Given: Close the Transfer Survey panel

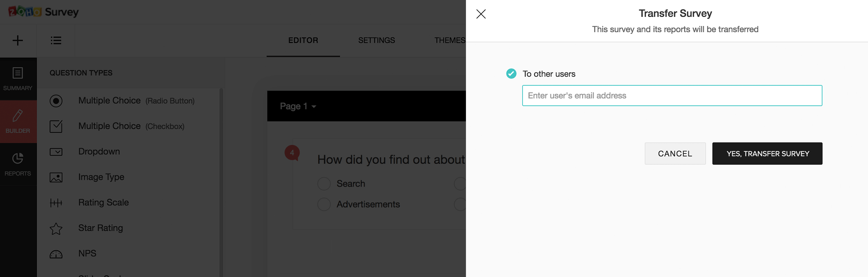Looking at the screenshot, I should coord(481,14).
